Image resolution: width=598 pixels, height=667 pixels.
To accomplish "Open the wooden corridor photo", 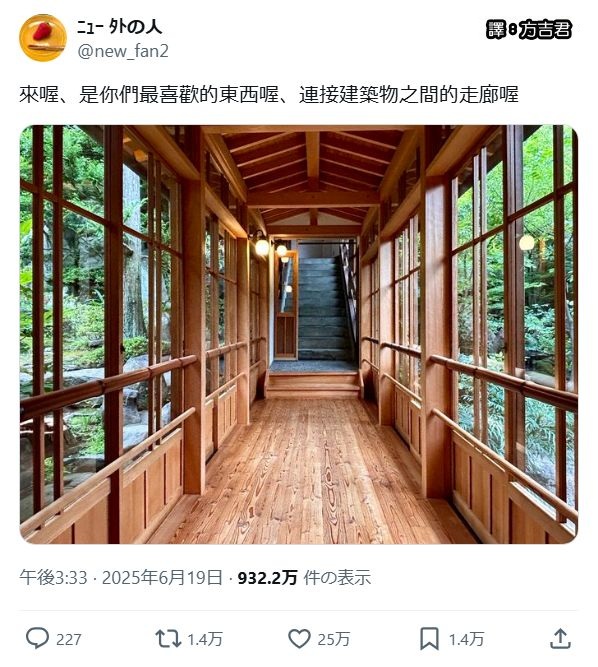I will 299,334.
